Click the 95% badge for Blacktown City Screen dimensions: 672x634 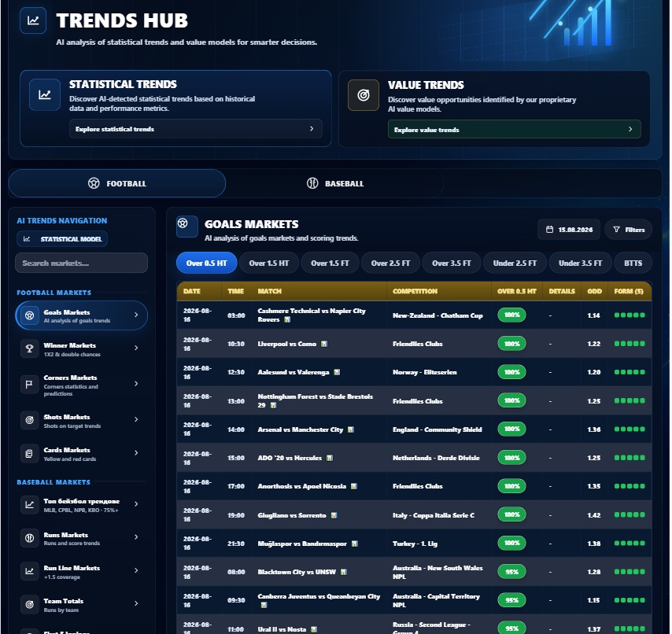pos(511,572)
